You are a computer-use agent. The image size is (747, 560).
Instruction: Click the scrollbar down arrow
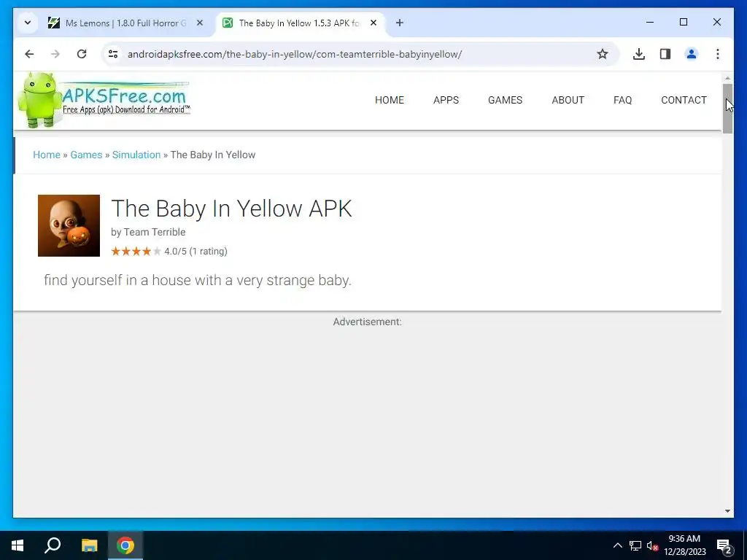coord(727,511)
